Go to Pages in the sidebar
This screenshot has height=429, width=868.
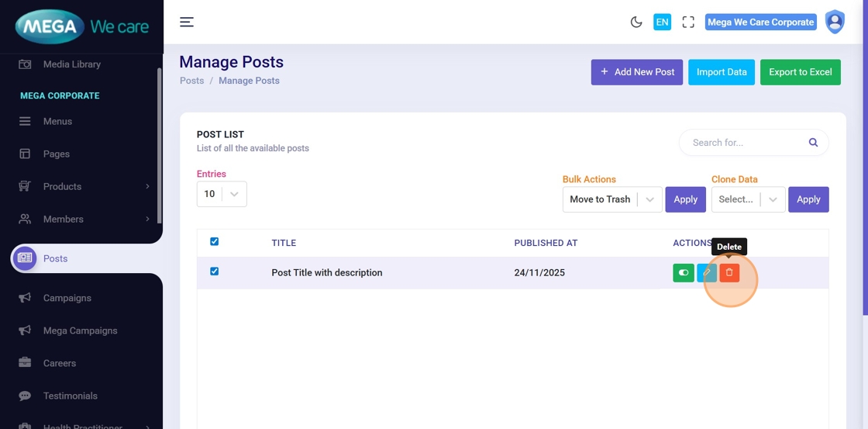click(x=56, y=154)
